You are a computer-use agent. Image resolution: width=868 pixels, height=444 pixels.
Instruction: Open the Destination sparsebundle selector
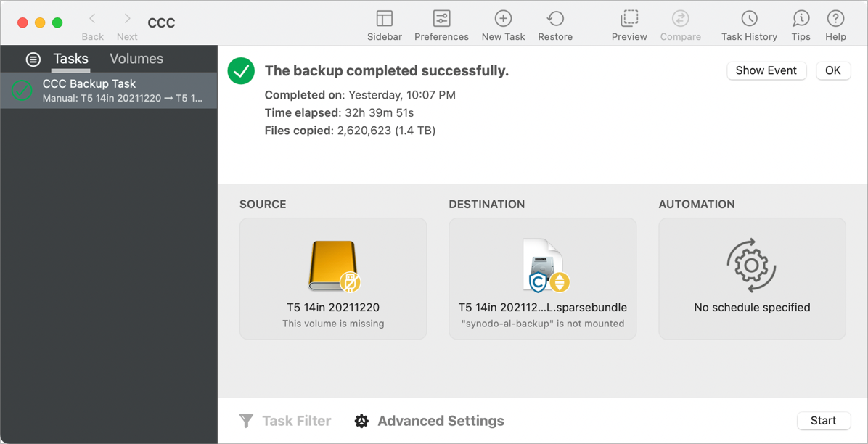[x=542, y=279]
